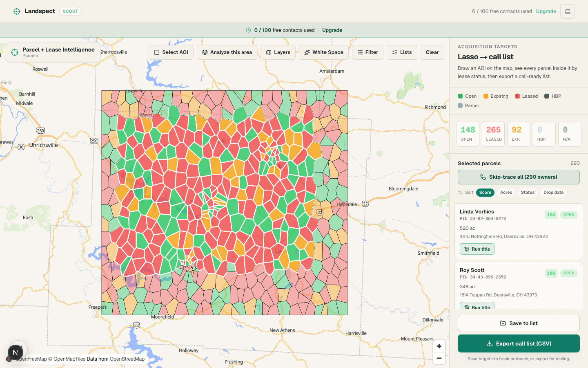Click the Lists checklist icon
The image size is (588, 368).
tap(395, 52)
